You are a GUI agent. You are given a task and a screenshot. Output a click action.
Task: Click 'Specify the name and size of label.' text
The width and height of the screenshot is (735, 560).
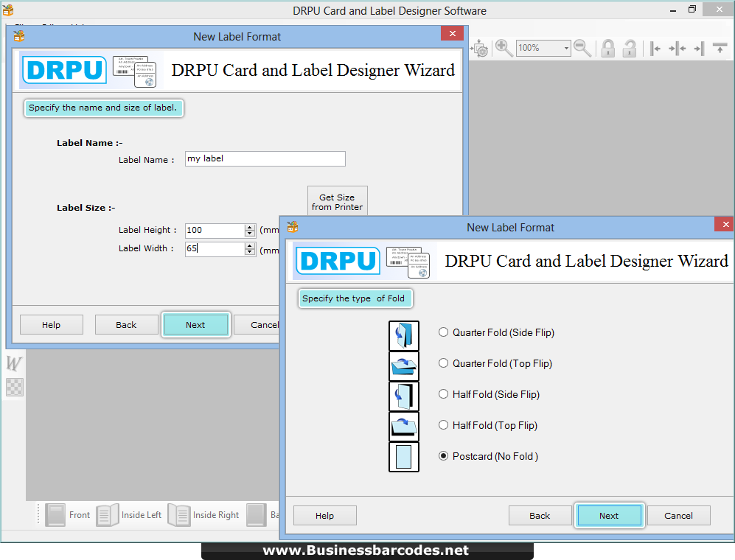pos(103,108)
